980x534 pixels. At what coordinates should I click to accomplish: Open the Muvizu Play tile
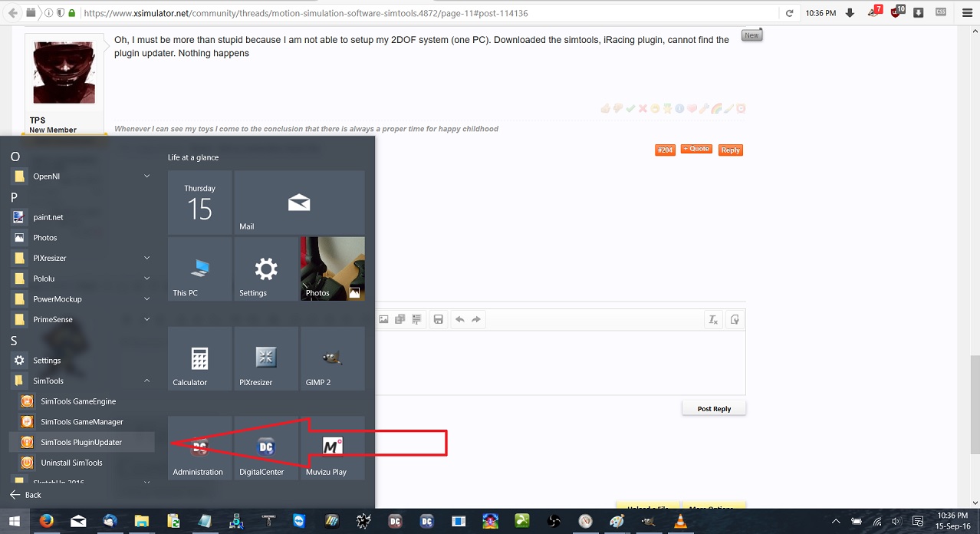tap(333, 448)
